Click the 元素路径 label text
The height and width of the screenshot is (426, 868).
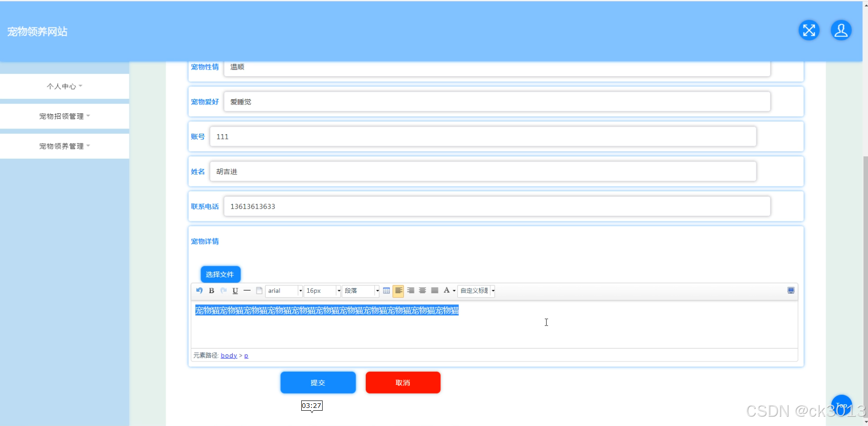pos(206,355)
